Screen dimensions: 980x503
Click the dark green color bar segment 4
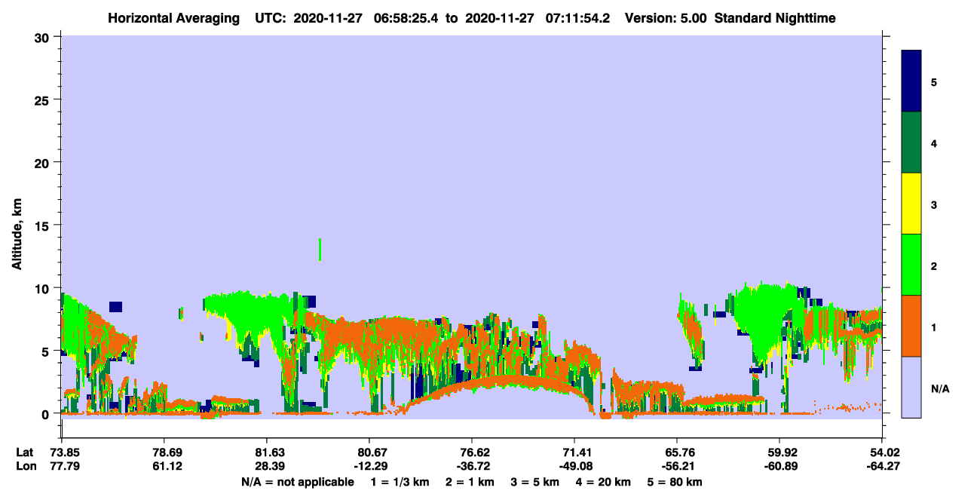tap(911, 143)
